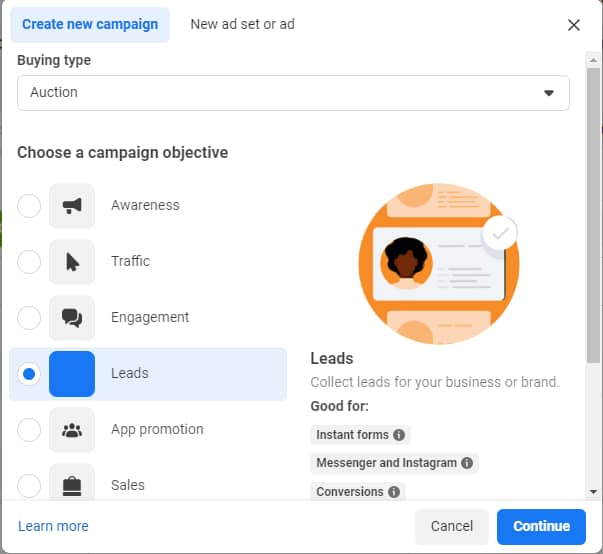Click the Traffic objective label

click(130, 261)
